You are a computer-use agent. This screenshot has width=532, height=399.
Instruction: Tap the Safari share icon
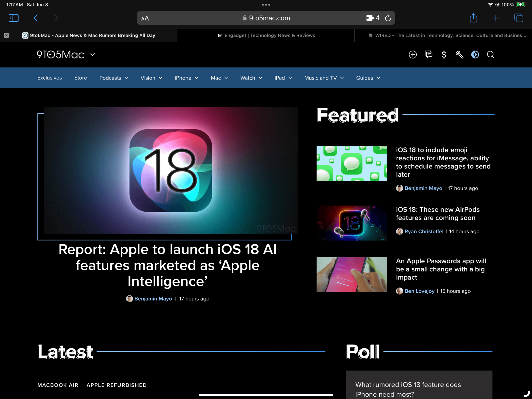(x=473, y=18)
